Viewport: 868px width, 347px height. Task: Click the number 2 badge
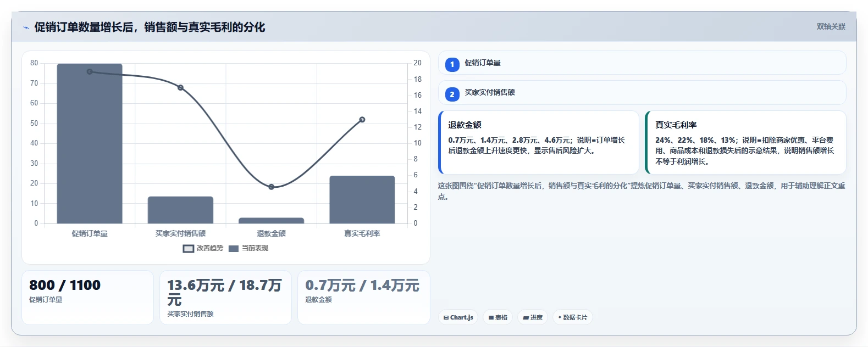click(452, 94)
